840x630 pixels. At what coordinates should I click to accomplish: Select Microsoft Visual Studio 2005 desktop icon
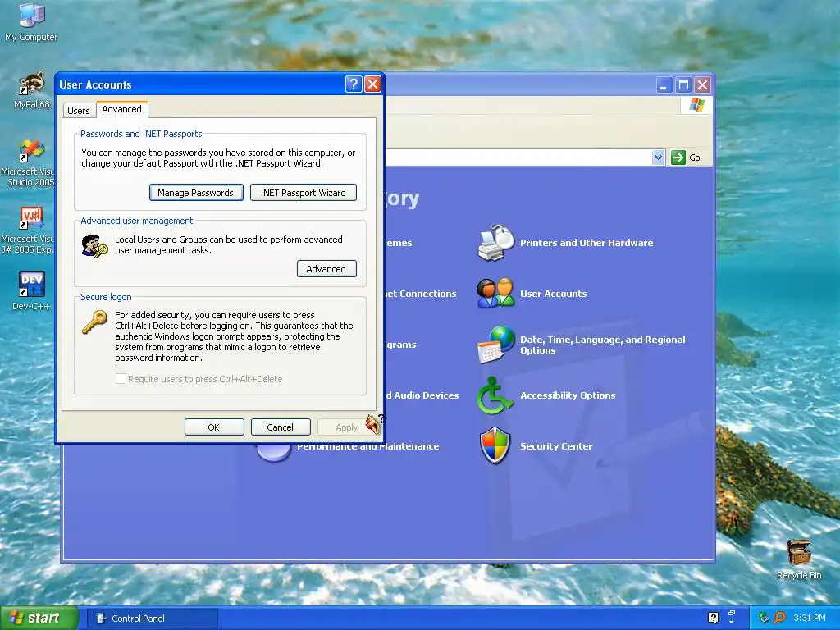coord(30,162)
